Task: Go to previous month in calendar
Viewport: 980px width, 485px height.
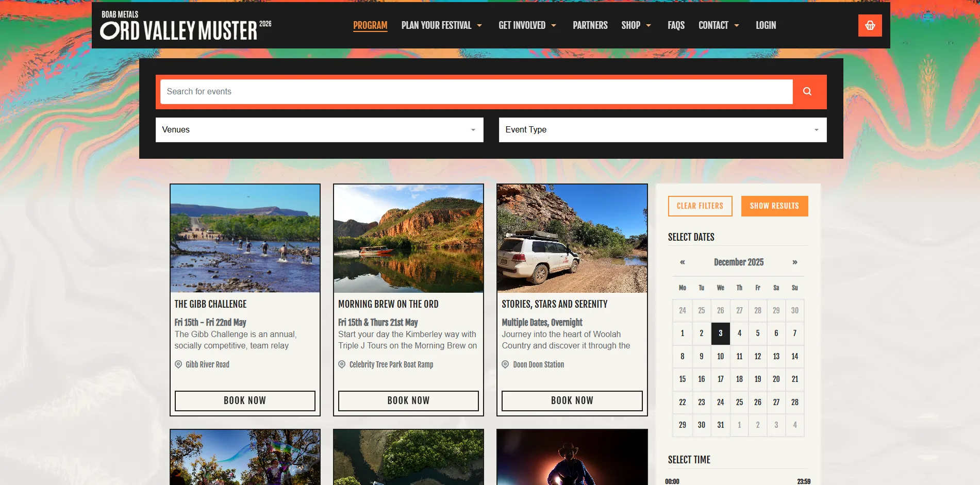Action: tap(682, 262)
